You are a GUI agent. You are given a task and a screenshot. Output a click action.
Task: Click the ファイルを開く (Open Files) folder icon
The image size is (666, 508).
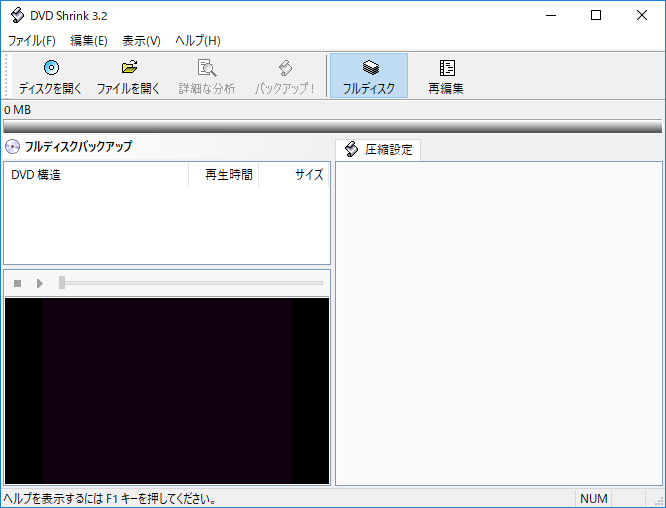pos(130,67)
